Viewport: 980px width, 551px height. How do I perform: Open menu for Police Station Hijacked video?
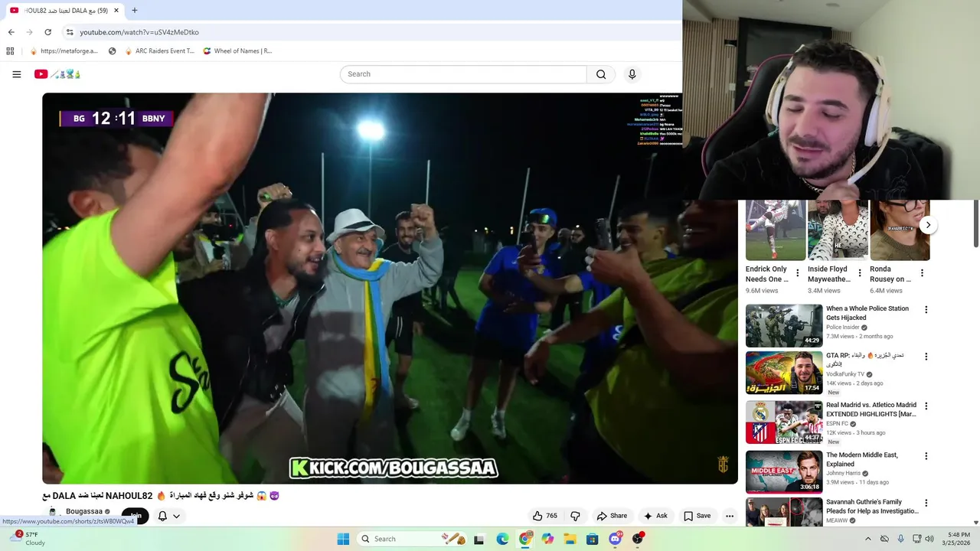(x=926, y=310)
